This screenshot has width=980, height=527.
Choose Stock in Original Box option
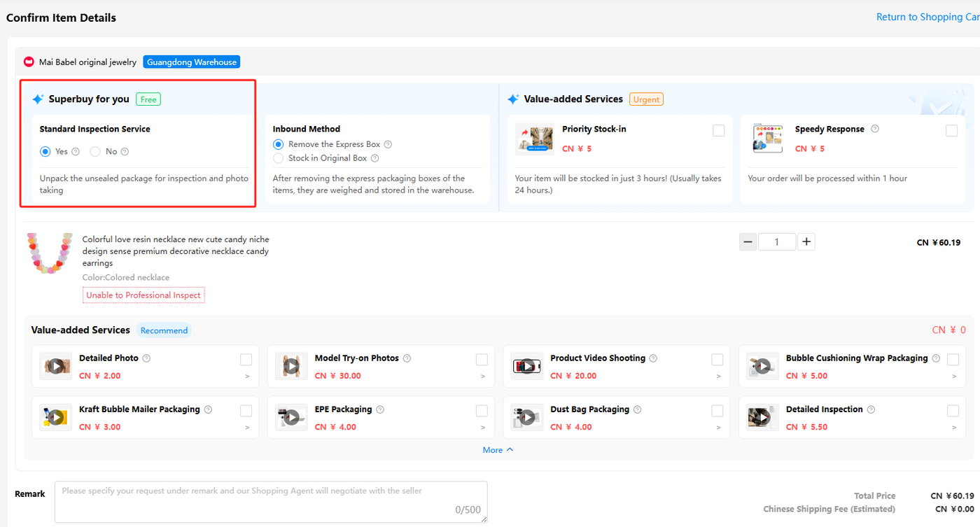278,158
